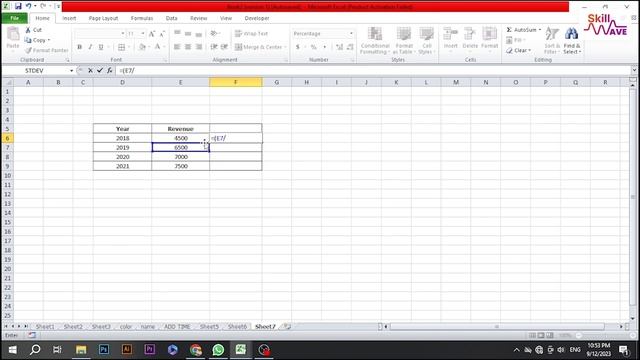The width and height of the screenshot is (640, 360).
Task: Open the font size dropdown
Action: point(142,33)
